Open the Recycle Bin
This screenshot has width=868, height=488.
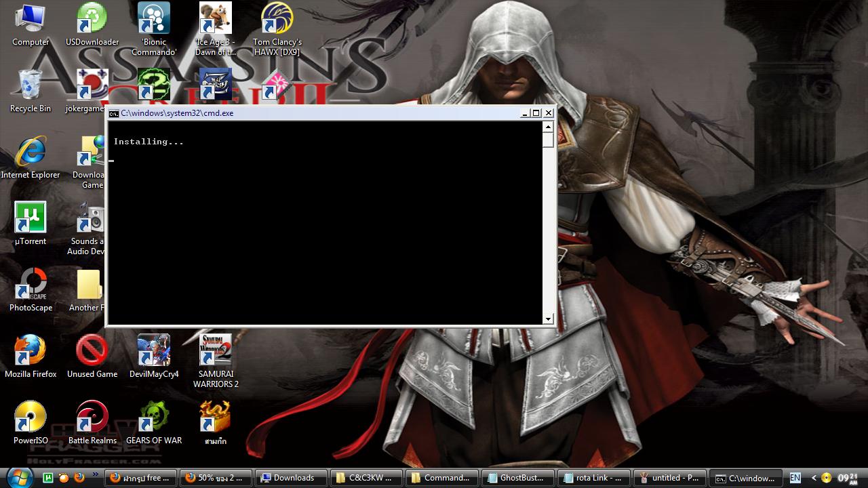tap(31, 91)
